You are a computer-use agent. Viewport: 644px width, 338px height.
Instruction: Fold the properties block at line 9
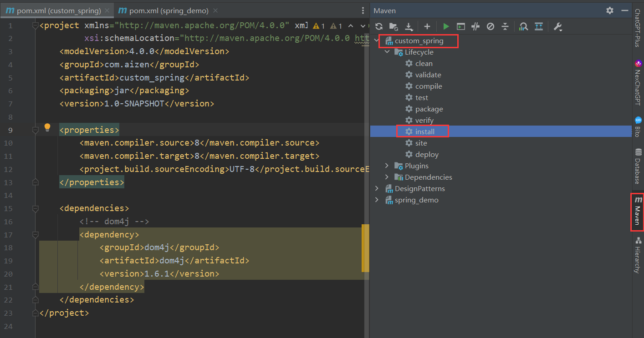35,131
